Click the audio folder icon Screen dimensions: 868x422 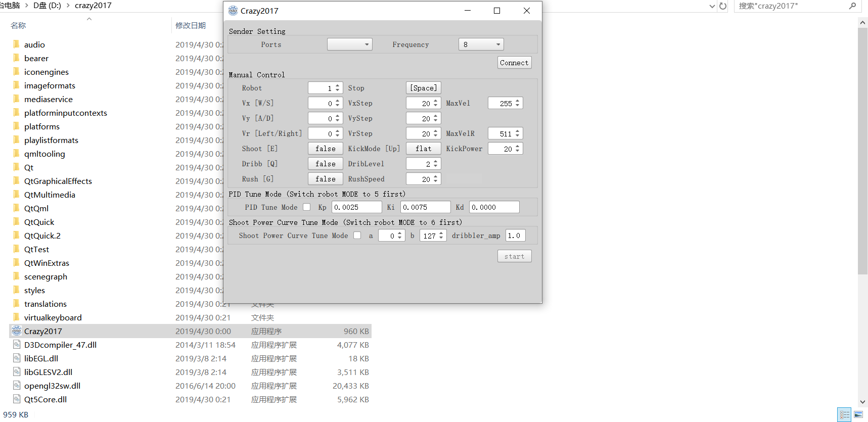coord(17,44)
